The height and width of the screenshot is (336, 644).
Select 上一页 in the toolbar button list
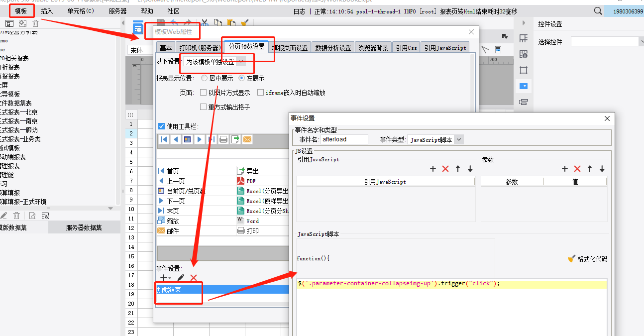click(196, 181)
